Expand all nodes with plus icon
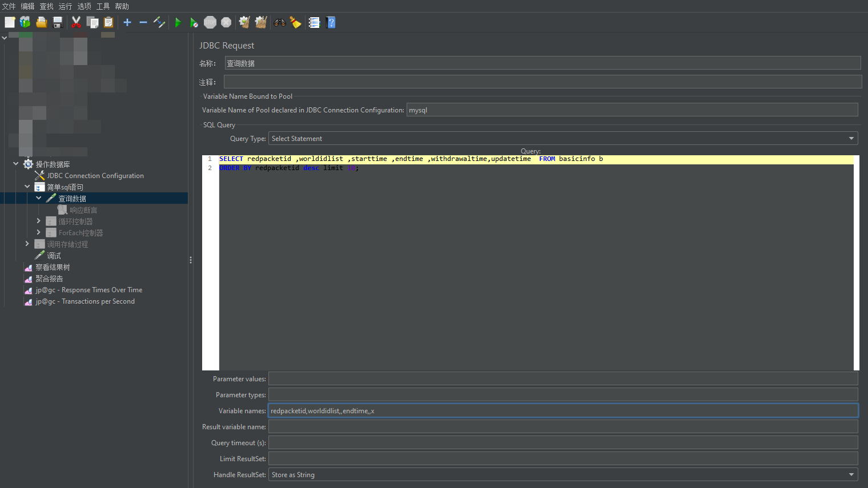 pos(127,22)
